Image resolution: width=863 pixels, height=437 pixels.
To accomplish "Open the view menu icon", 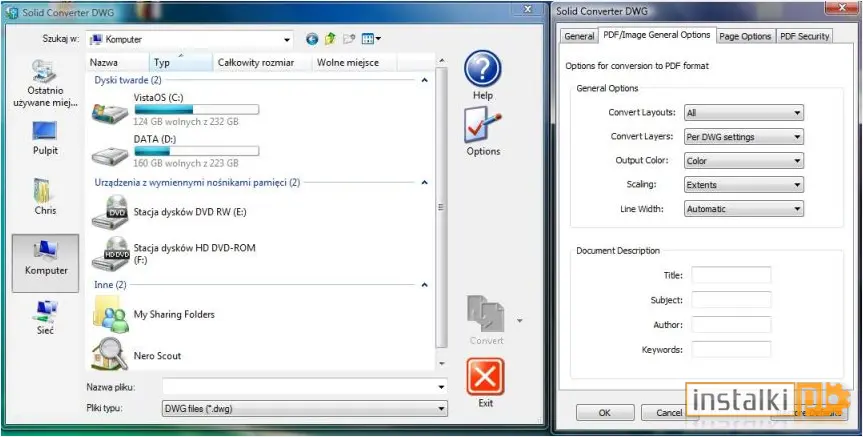I will (x=371, y=39).
